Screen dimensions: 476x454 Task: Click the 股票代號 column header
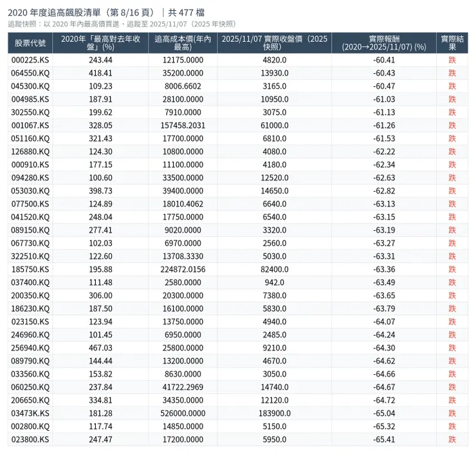[x=30, y=43]
